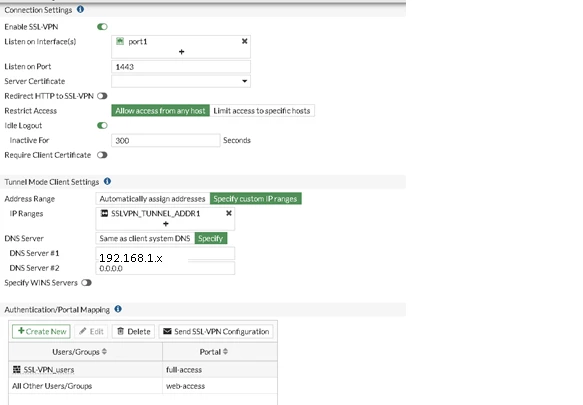583x405 pixels.
Task: Open the Server Certificate dropdown
Action: coord(181,81)
